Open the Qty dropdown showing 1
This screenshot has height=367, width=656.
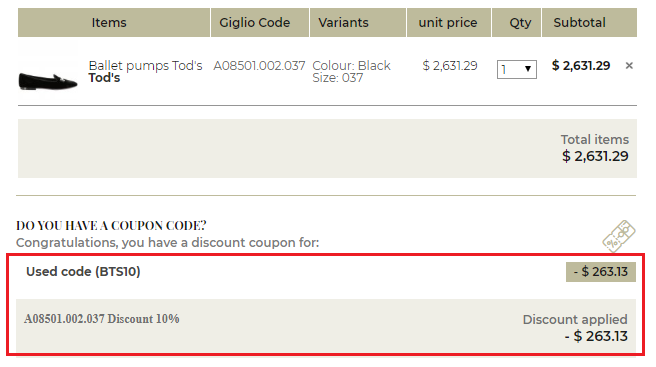pos(517,69)
